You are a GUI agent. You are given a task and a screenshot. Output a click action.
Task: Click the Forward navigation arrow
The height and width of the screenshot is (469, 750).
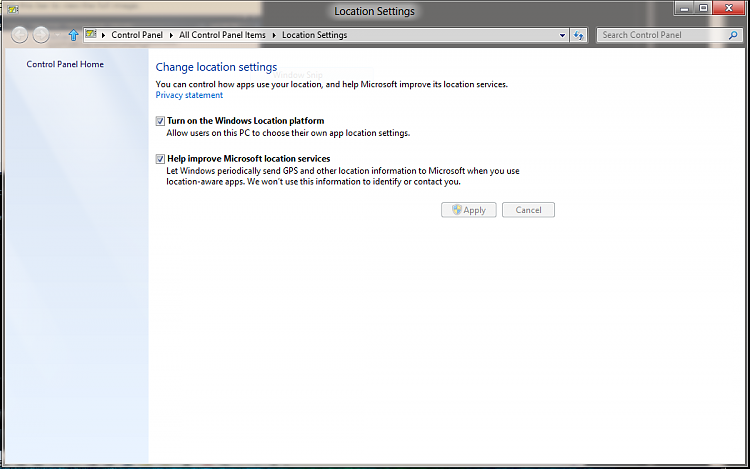click(x=41, y=35)
